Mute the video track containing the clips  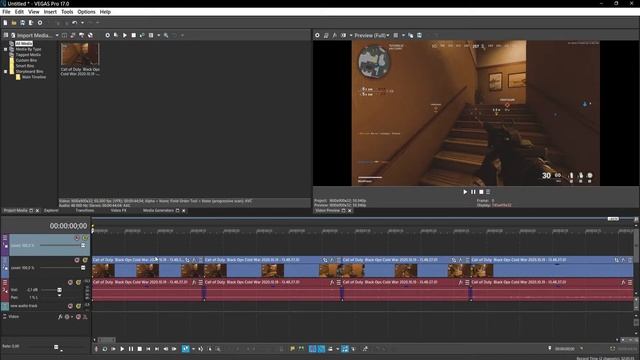click(77, 260)
